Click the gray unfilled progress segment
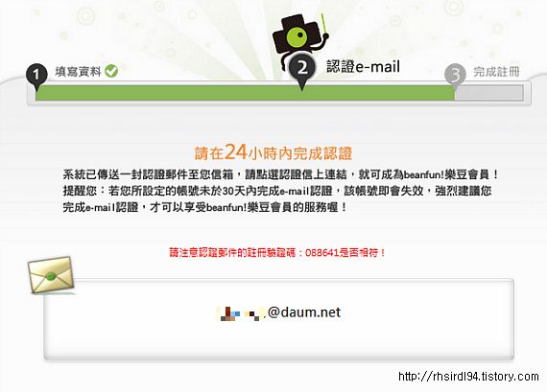 tap(488, 93)
